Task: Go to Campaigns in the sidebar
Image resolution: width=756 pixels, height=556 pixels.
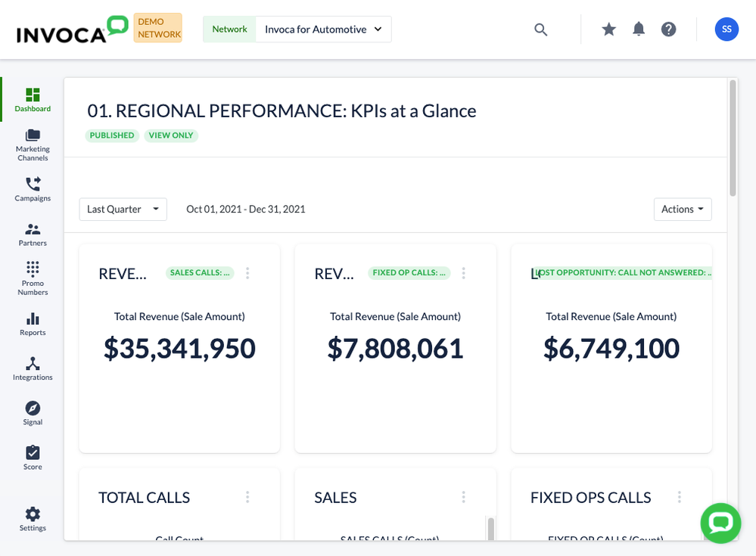Action: (33, 189)
